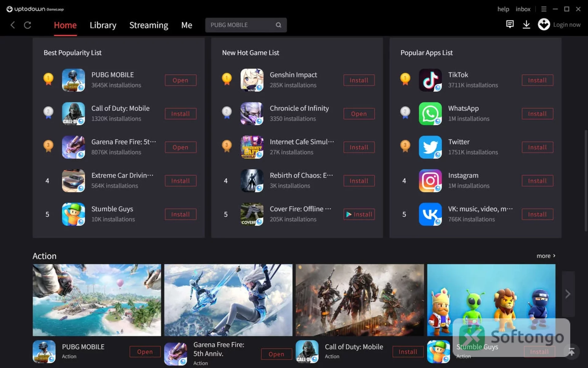Open the PUBG MOBILE island banner thumbnail
The image size is (588, 368).
click(97, 300)
